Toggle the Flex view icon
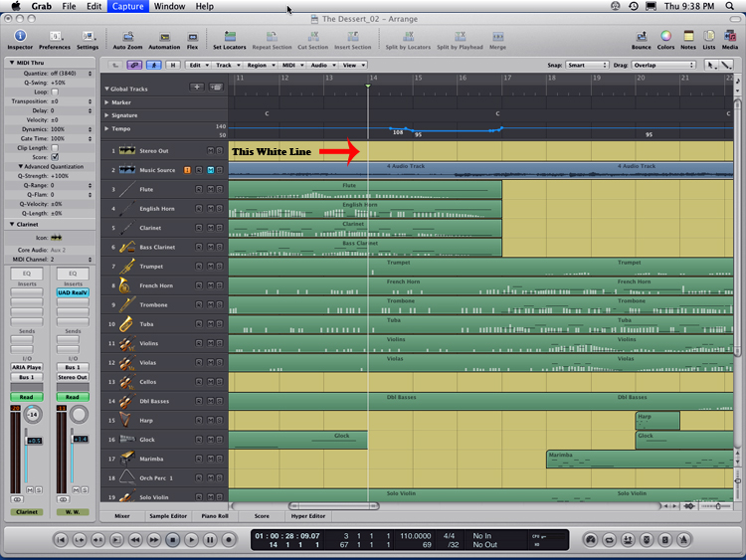 click(192, 37)
